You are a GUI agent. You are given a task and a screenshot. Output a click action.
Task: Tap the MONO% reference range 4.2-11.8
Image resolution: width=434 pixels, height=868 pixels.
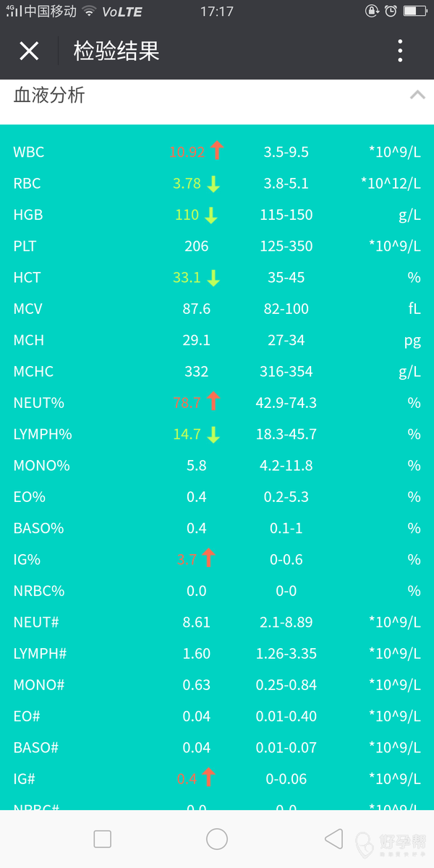pyautogui.click(x=286, y=466)
